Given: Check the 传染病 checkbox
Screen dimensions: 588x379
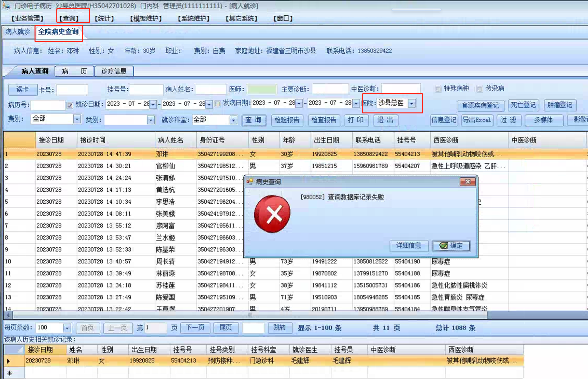Looking at the screenshot, I should click(x=480, y=89).
